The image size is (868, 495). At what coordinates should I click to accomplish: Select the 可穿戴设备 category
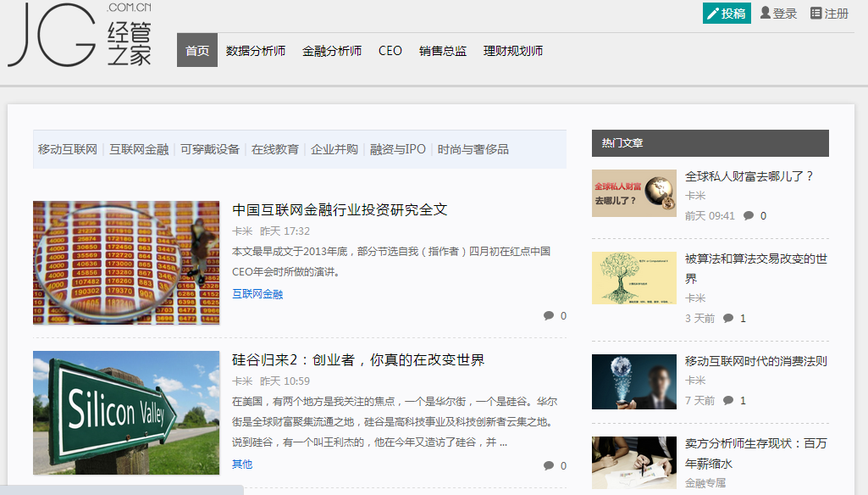point(210,149)
